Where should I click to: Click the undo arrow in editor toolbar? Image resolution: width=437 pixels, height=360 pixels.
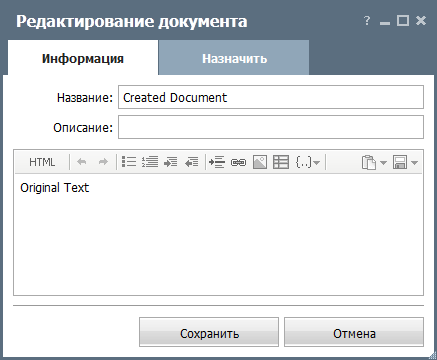(x=82, y=162)
